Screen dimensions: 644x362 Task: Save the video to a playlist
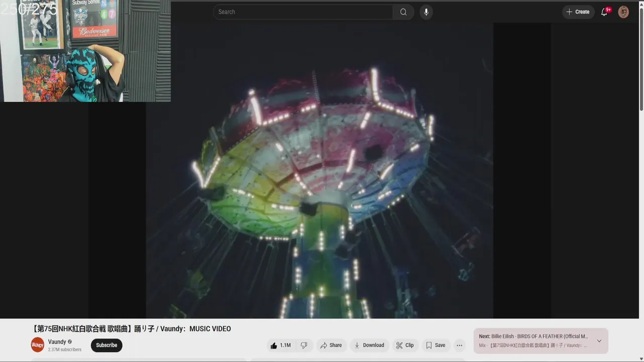tap(436, 345)
